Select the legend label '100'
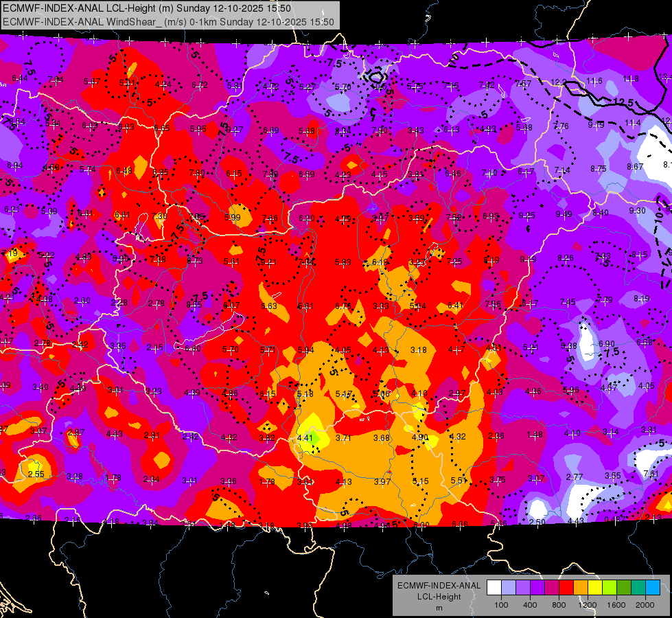672x618 pixels. 501,605
